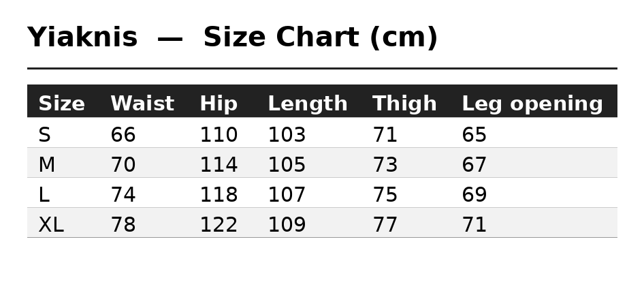Click the Size column header

point(61,103)
